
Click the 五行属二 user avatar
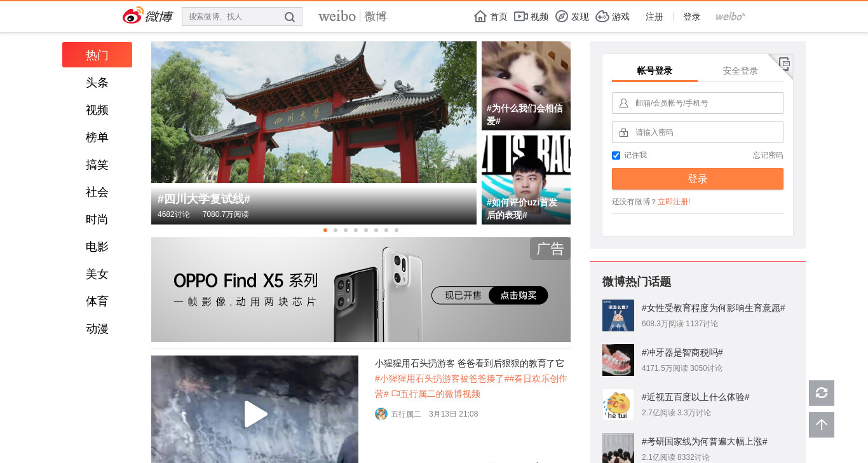pyautogui.click(x=381, y=414)
